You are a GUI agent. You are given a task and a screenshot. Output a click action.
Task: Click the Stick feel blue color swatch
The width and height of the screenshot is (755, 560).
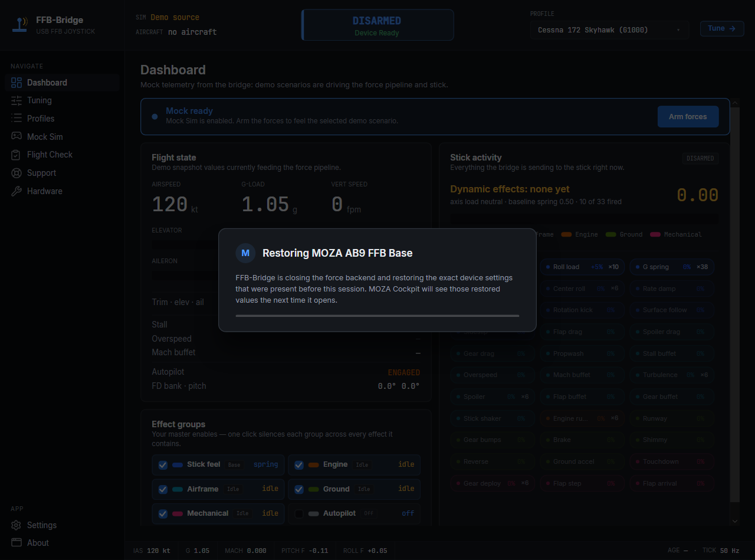tap(178, 465)
